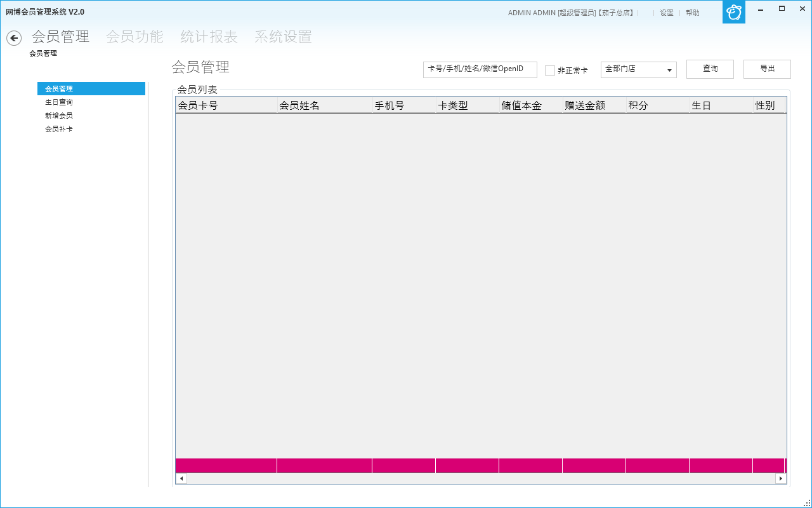This screenshot has height=508, width=812.
Task: Open 新增会员 in the sidebar
Action: point(59,116)
